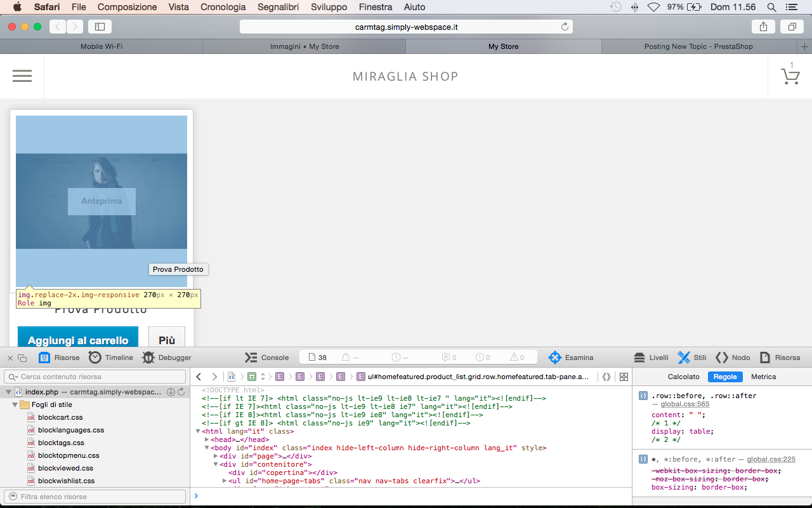This screenshot has height=508, width=812.
Task: Open the Risorsa details sidebar in Inspector toolbar
Action: (780, 358)
